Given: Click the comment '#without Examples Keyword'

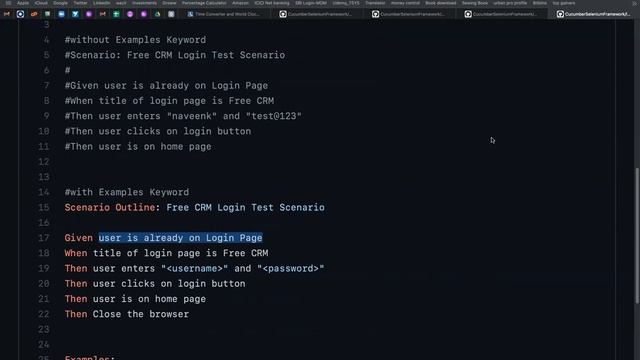Looking at the screenshot, I should [x=135, y=40].
